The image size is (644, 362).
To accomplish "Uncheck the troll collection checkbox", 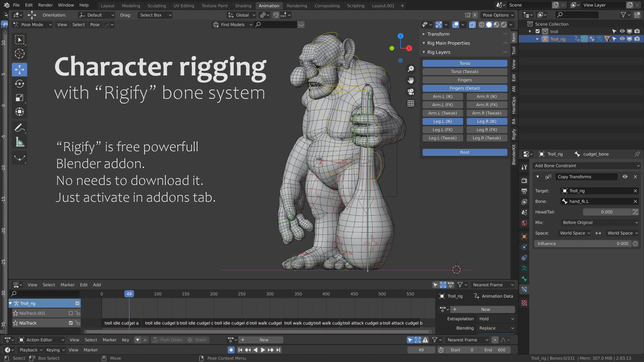I will (x=538, y=31).
